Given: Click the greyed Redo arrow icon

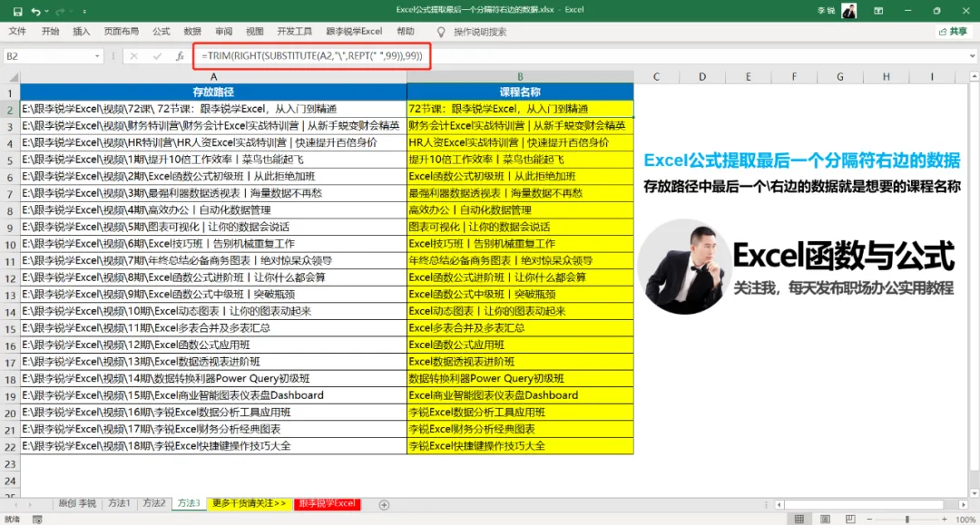Looking at the screenshot, I should click(x=60, y=11).
